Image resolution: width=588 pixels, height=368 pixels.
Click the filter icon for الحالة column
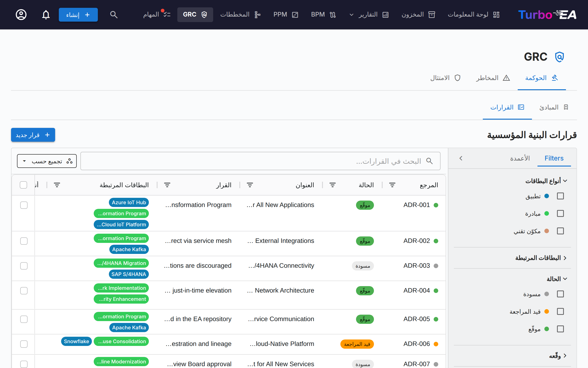click(x=333, y=185)
